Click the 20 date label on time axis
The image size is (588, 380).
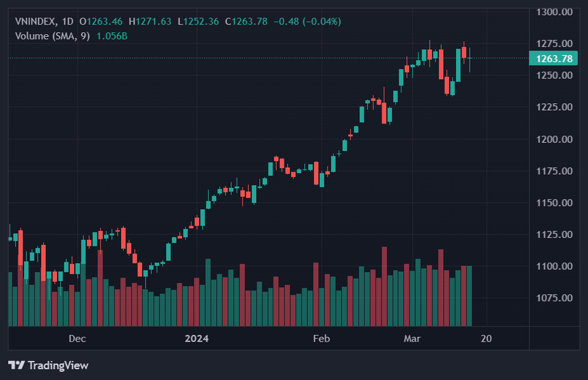tap(486, 339)
